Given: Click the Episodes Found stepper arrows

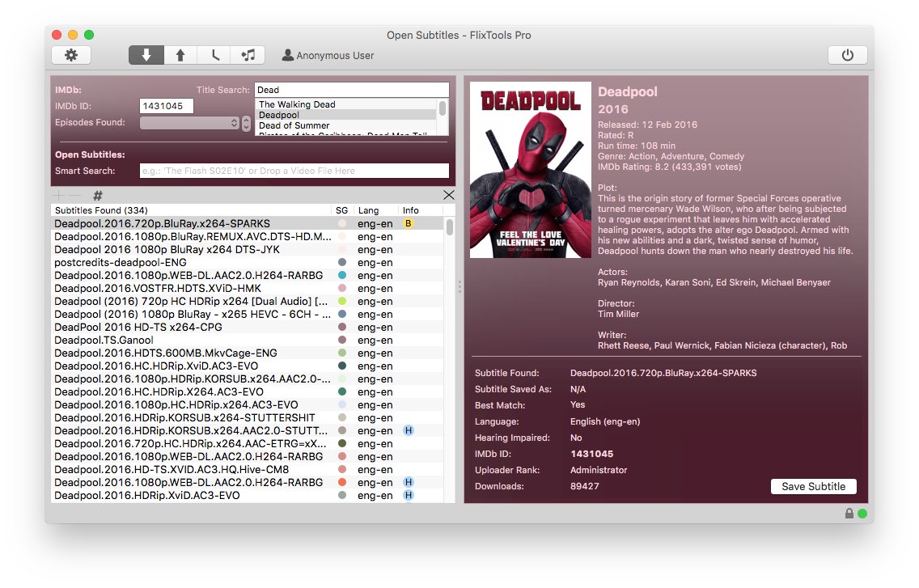Looking at the screenshot, I should click(x=246, y=123).
